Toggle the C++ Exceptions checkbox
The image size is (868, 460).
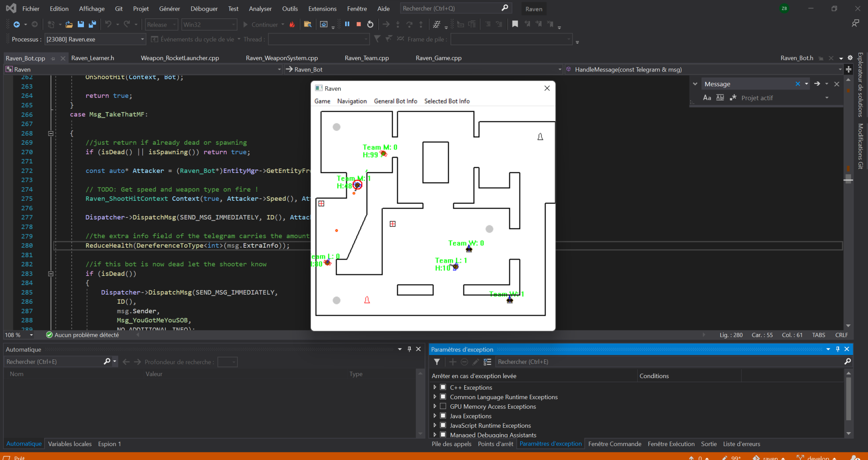443,387
